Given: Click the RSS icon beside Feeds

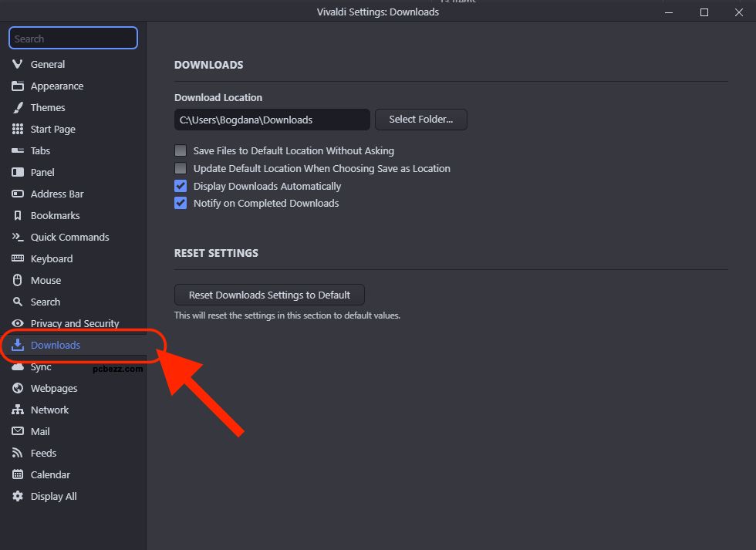Looking at the screenshot, I should (17, 453).
